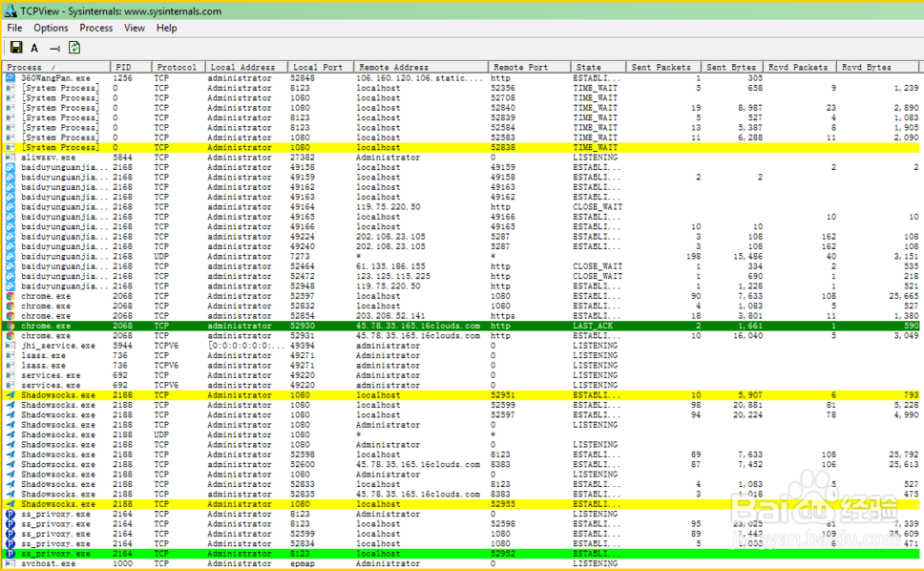The height and width of the screenshot is (571, 924).
Task: Sort by the PID column header
Action: (x=131, y=67)
